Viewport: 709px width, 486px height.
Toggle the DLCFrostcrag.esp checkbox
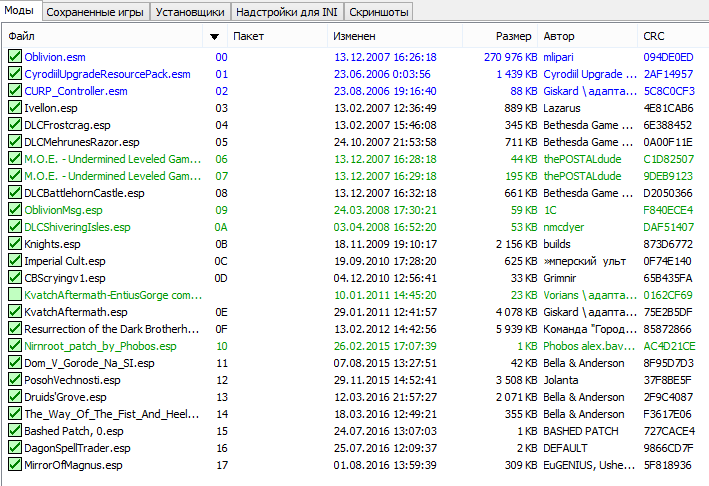(x=15, y=124)
